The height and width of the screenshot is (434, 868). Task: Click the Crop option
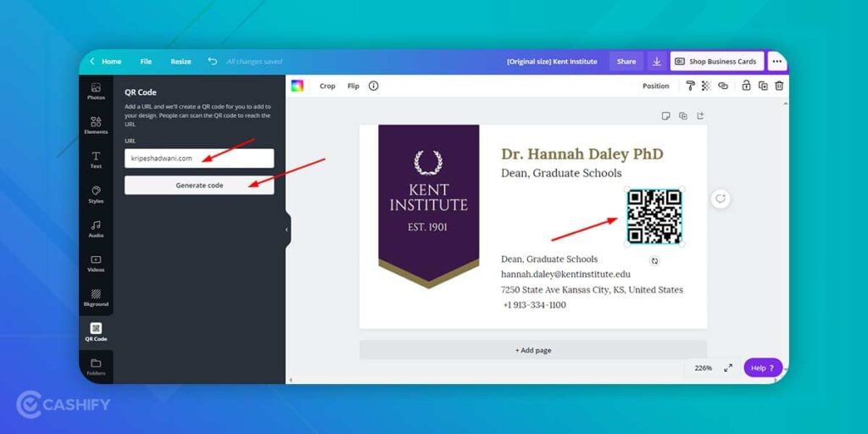(x=327, y=86)
